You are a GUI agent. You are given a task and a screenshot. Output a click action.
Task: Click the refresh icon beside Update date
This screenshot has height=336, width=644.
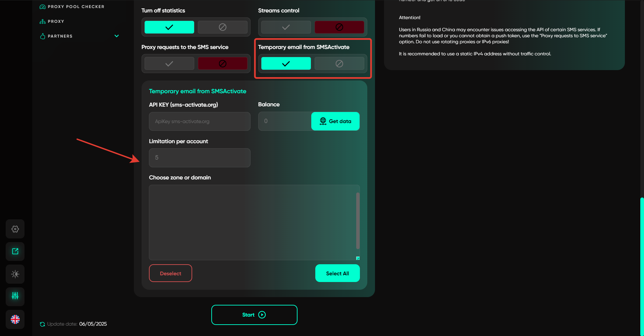[x=42, y=324]
